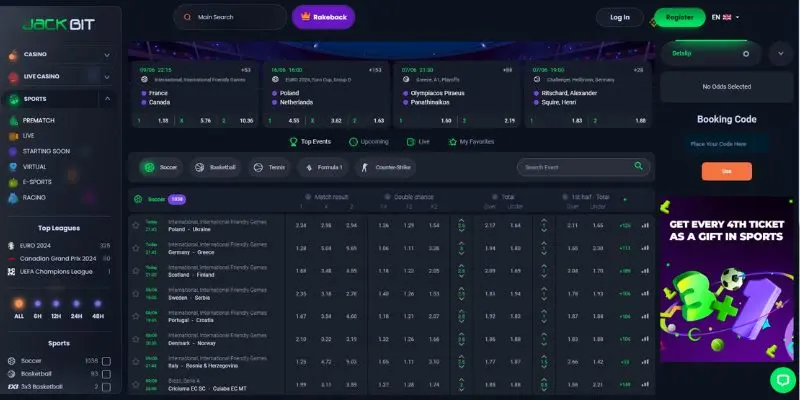Switch to the Live events tab
Viewport: 800px width, 400px height.
tap(418, 142)
